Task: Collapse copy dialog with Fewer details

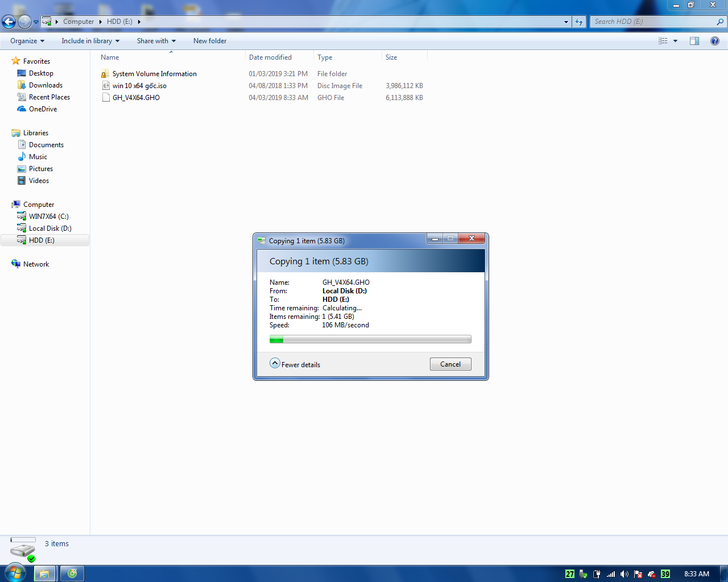Action: tap(295, 364)
